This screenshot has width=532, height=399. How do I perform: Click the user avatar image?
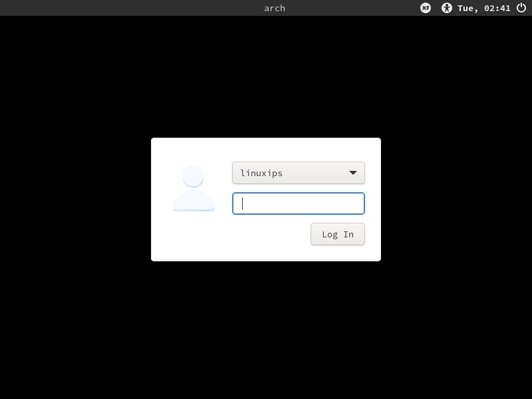pyautogui.click(x=194, y=188)
